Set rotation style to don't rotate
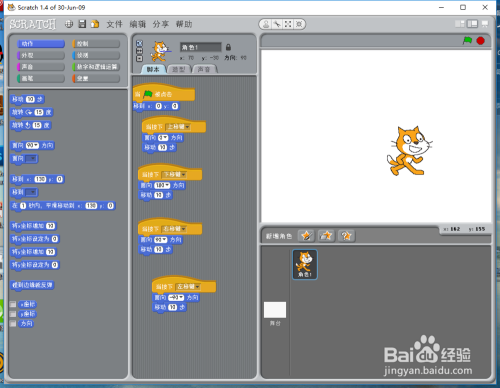The height and width of the screenshot is (388, 500). coord(139,59)
